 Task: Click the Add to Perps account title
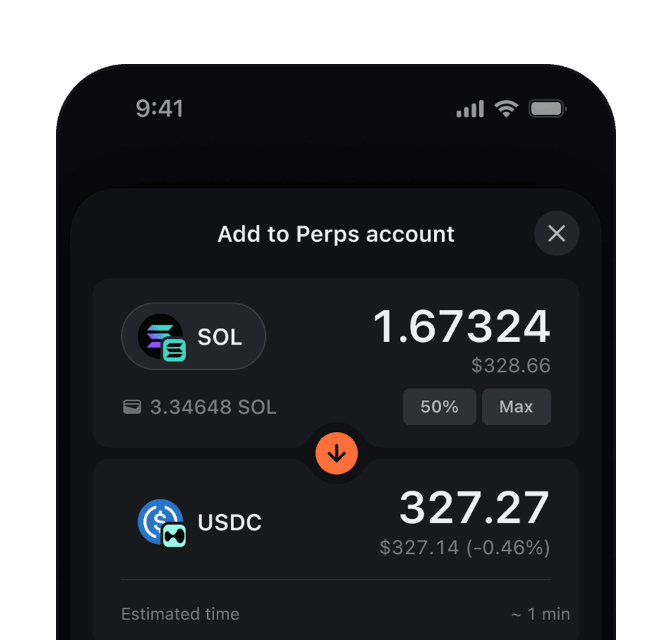pos(336,234)
